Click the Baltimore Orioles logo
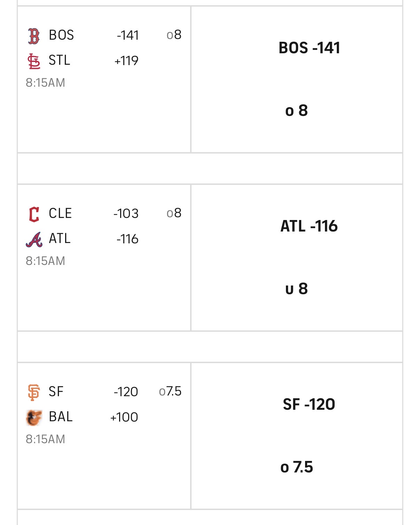The width and height of the screenshot is (420, 525). click(x=34, y=417)
